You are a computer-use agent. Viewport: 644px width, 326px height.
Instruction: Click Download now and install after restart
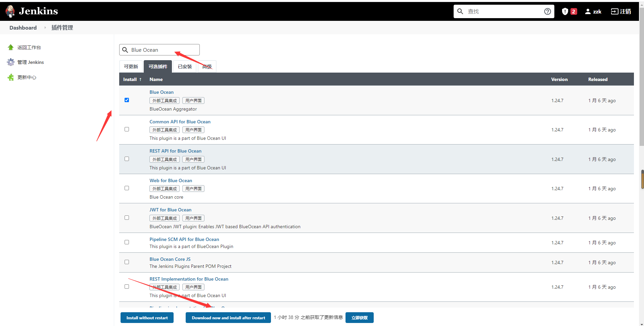coord(228,318)
